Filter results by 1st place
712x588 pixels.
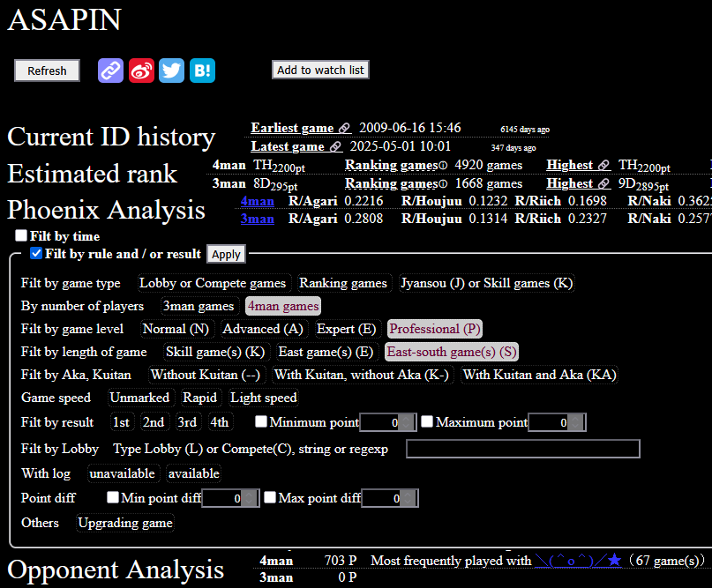[121, 422]
